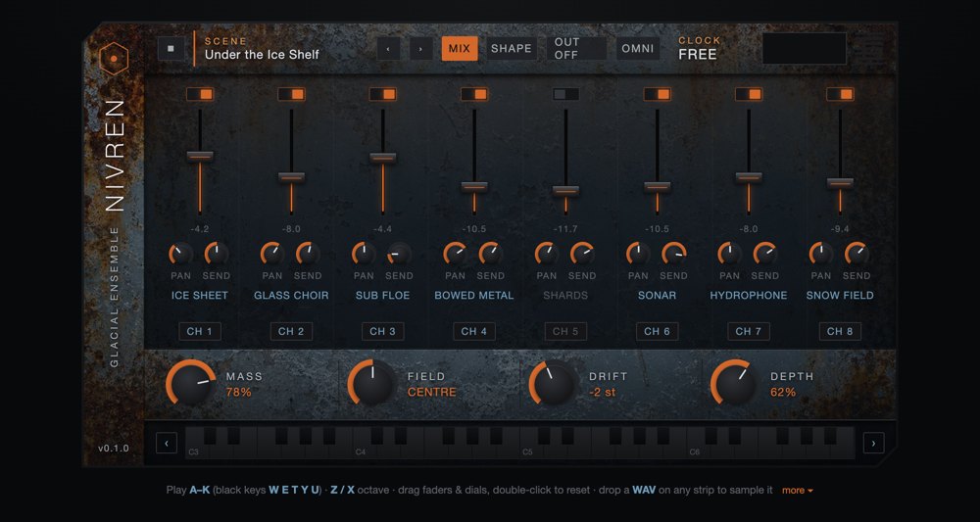Screen dimensions: 980x522
Task: Click the Glass Choir PAN knob
Action: point(272,254)
